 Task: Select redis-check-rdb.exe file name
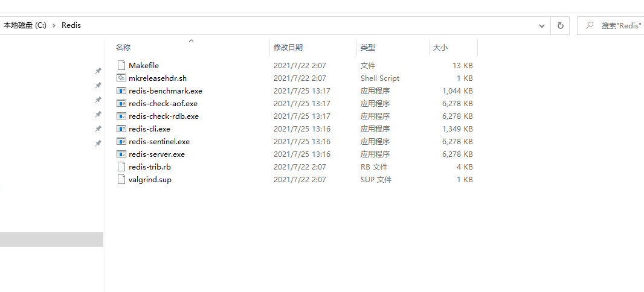(164, 116)
